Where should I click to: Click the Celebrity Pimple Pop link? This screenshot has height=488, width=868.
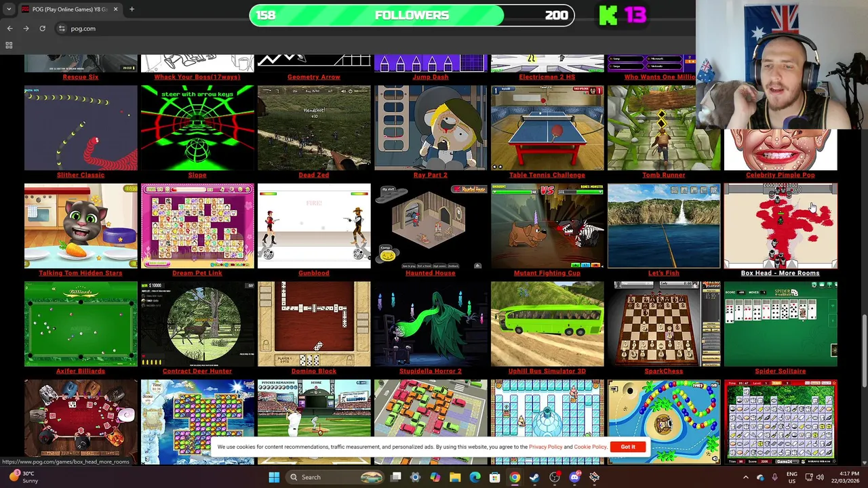781,175
